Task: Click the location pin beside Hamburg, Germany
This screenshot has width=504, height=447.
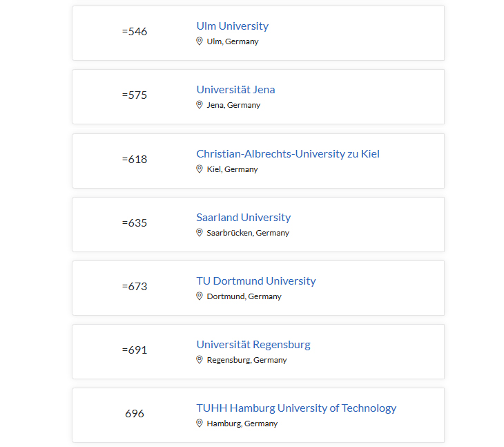Action: coord(200,424)
